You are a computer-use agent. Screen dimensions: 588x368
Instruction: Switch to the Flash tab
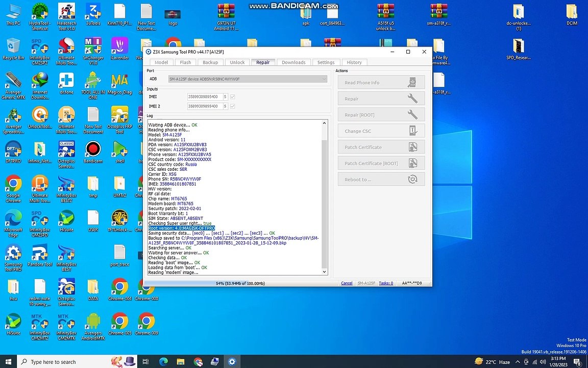click(185, 62)
